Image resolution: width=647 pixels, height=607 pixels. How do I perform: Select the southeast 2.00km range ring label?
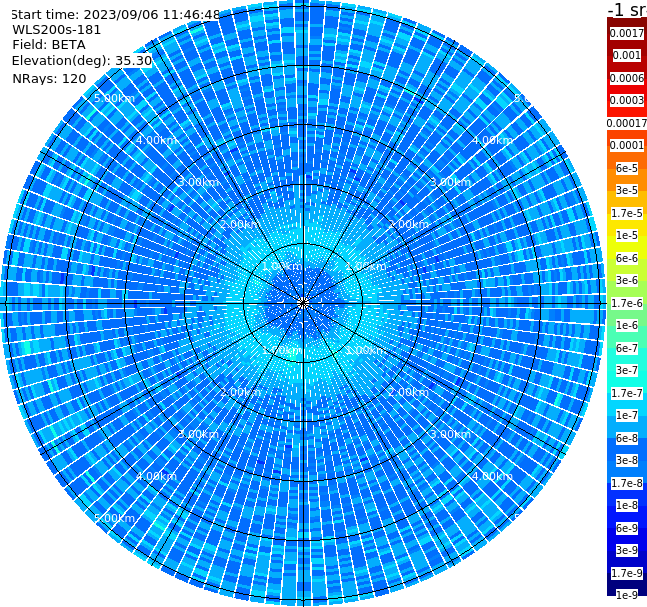pos(409,392)
